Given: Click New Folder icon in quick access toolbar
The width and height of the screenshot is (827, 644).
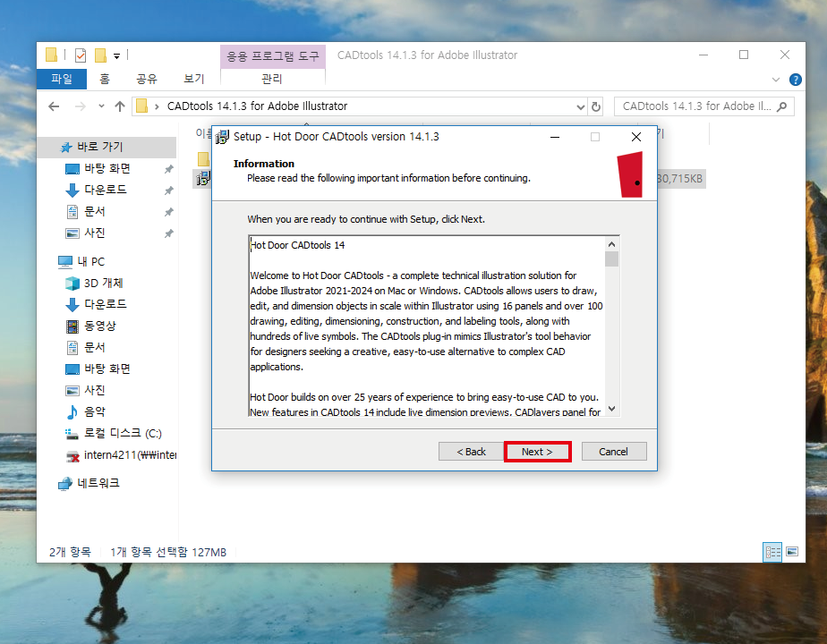Looking at the screenshot, I should click(100, 55).
